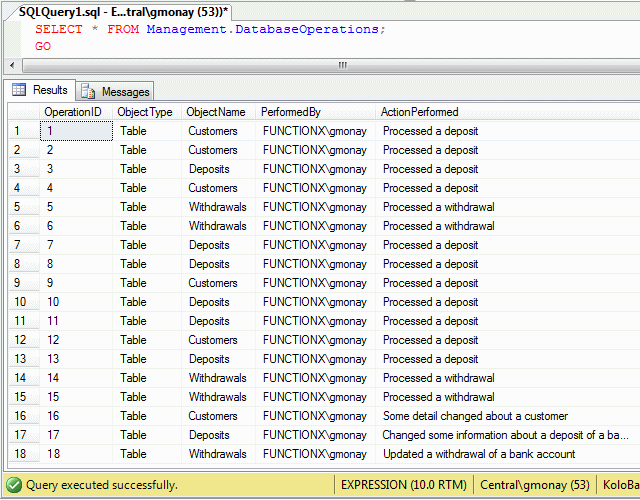Click EXPRESSION (10.0 RTM) in status bar
The width and height of the screenshot is (640, 500).
404,485
